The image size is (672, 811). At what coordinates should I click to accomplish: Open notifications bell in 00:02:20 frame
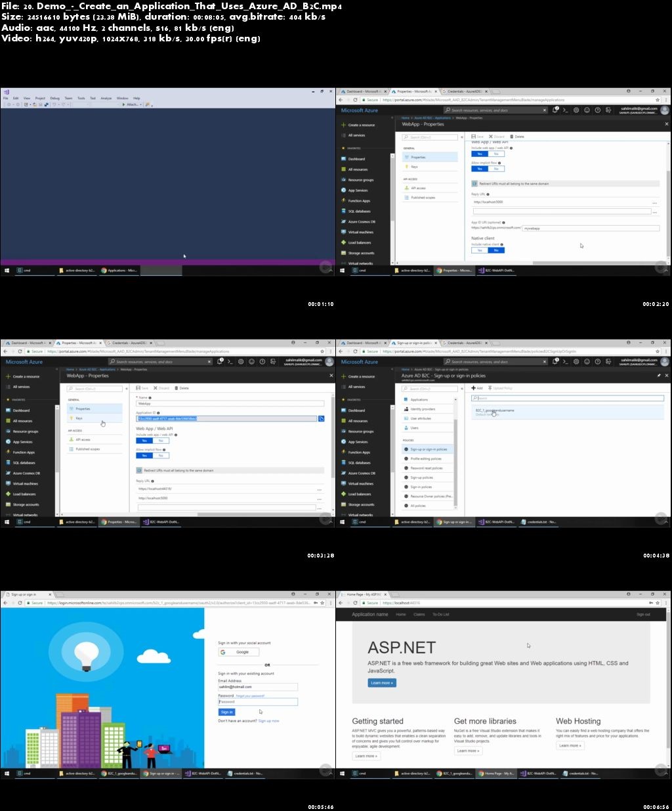click(x=555, y=110)
